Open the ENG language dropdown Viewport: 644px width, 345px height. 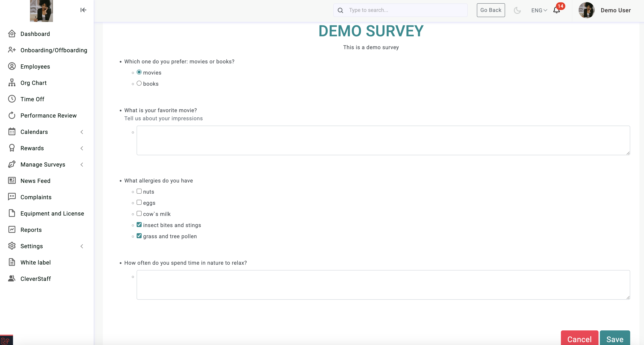click(539, 10)
